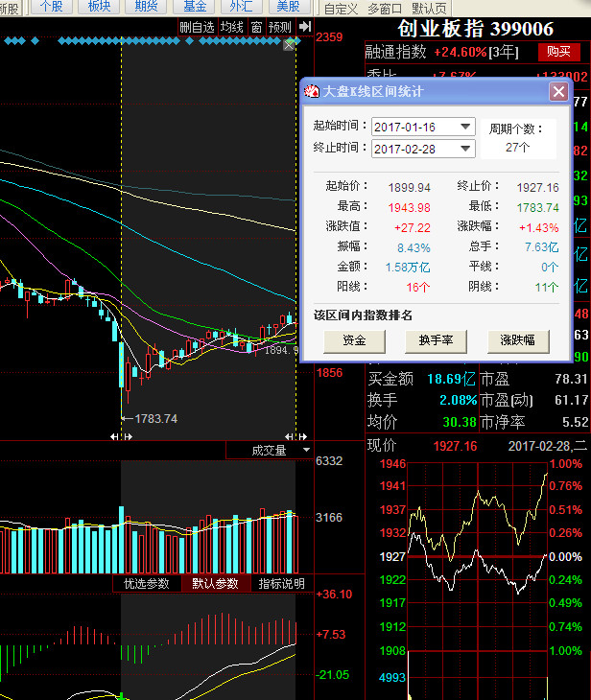Click the 预测 forecast toolbar button
Screen dimensions: 591x700
pyautogui.click(x=279, y=27)
